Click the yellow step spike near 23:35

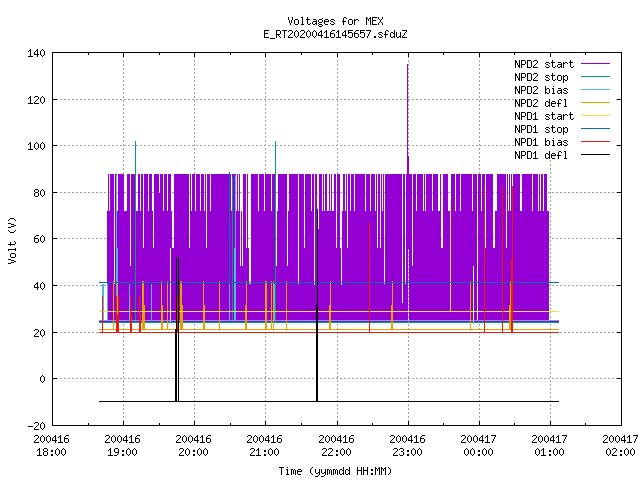[x=450, y=257]
